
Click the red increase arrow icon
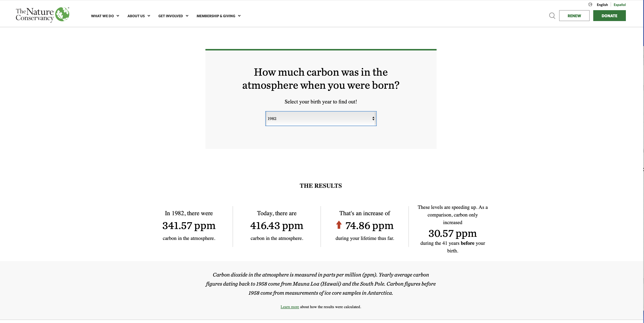tap(339, 225)
